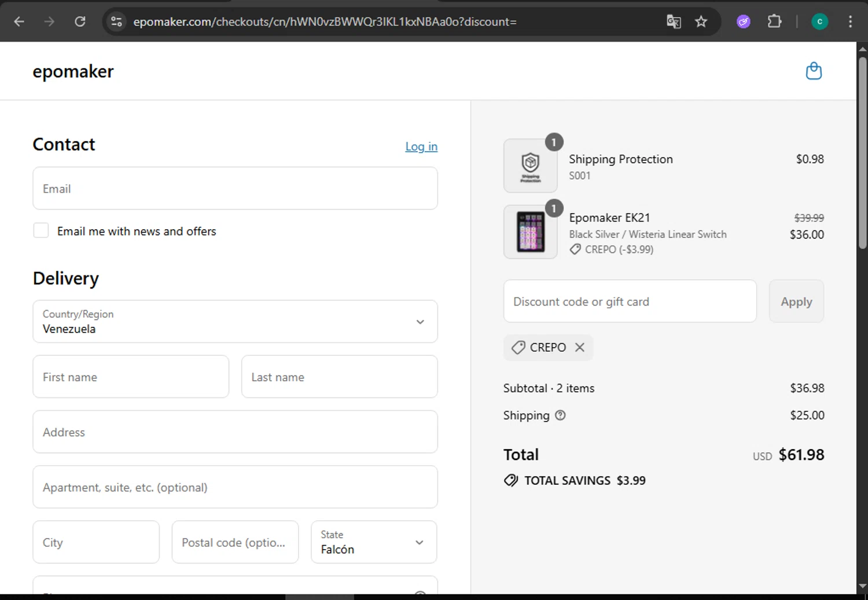Click the Shipping cost $25.00
The image size is (868, 600).
coord(807,415)
